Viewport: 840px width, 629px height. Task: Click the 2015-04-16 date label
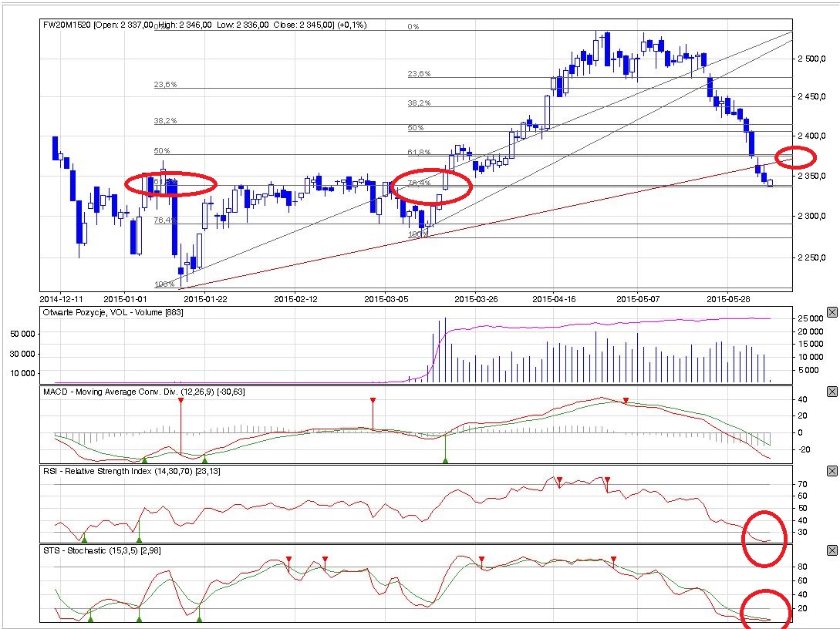coord(554,299)
